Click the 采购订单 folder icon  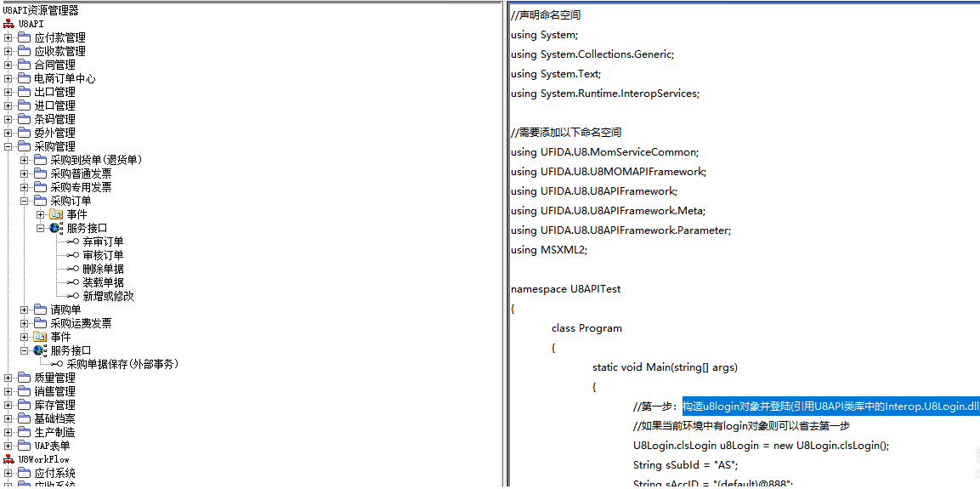pyautogui.click(x=40, y=202)
